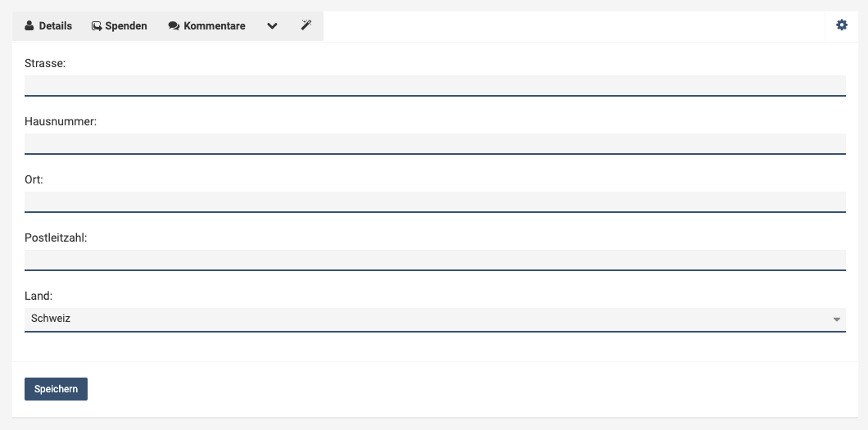Click the Land field label
The image size is (868, 430).
(38, 296)
